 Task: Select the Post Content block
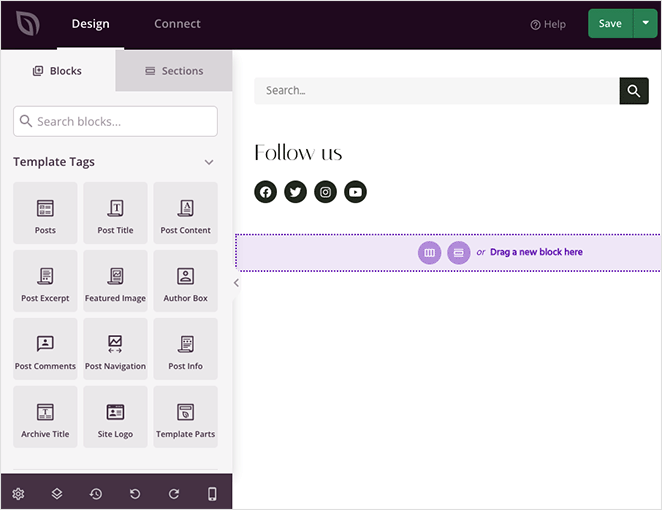tap(185, 213)
